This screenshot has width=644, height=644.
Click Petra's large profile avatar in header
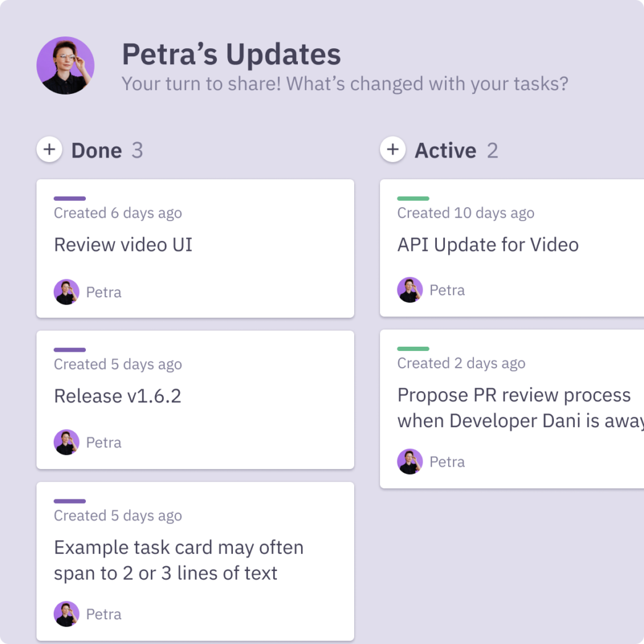tap(66, 66)
